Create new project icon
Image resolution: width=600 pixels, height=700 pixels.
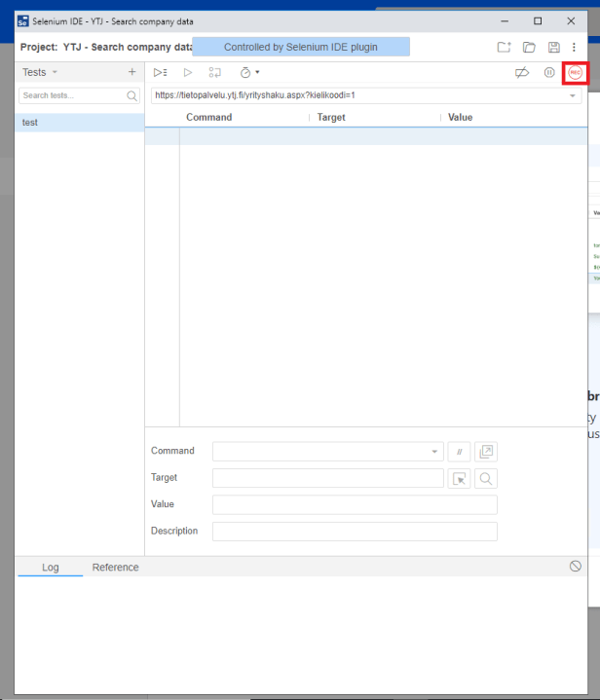click(504, 47)
